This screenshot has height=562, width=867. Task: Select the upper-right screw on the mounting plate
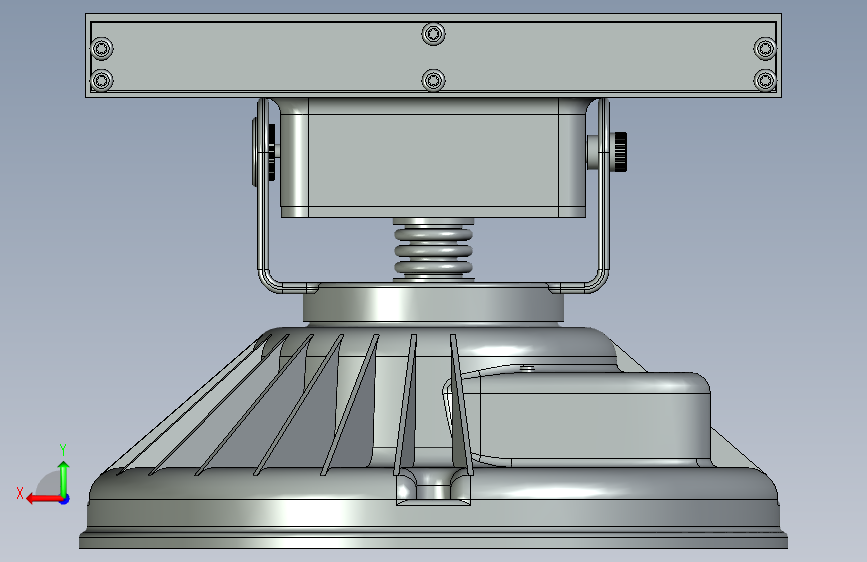[765, 48]
